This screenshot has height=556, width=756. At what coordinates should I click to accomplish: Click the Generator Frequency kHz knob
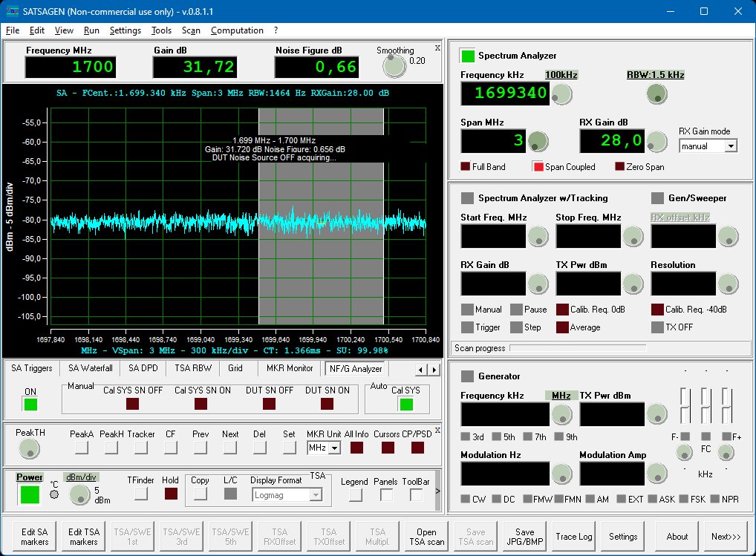click(x=561, y=414)
